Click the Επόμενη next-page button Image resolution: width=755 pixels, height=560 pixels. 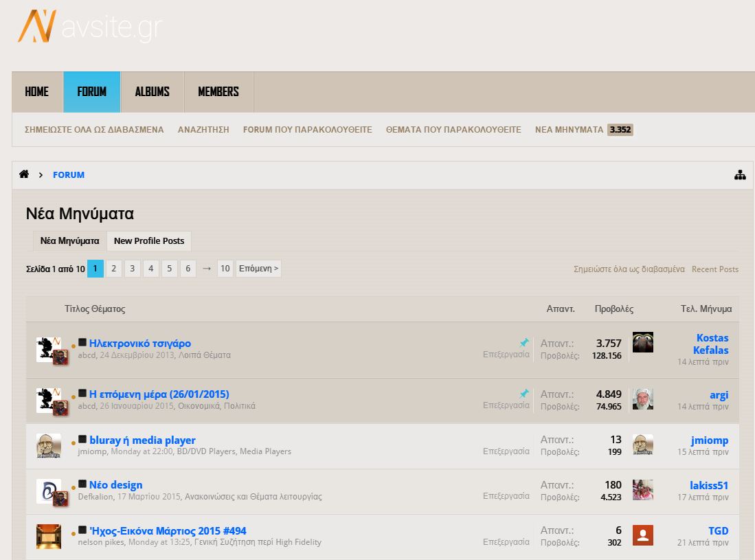[x=258, y=269]
